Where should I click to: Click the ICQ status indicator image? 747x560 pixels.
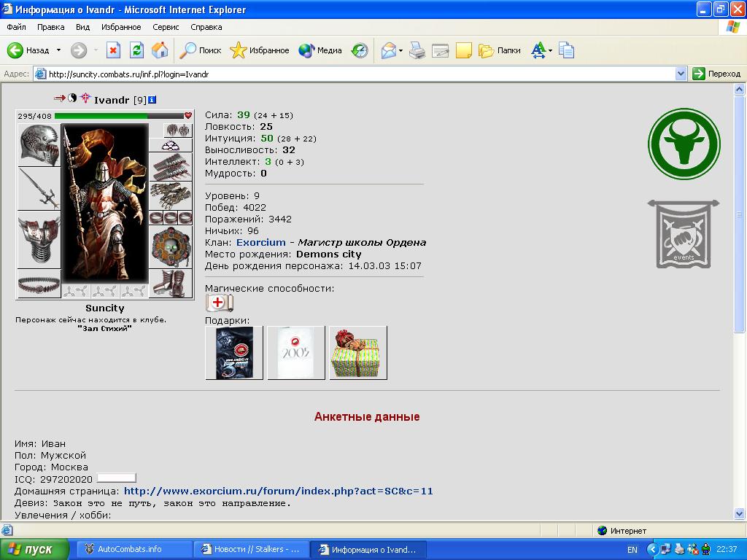click(116, 478)
